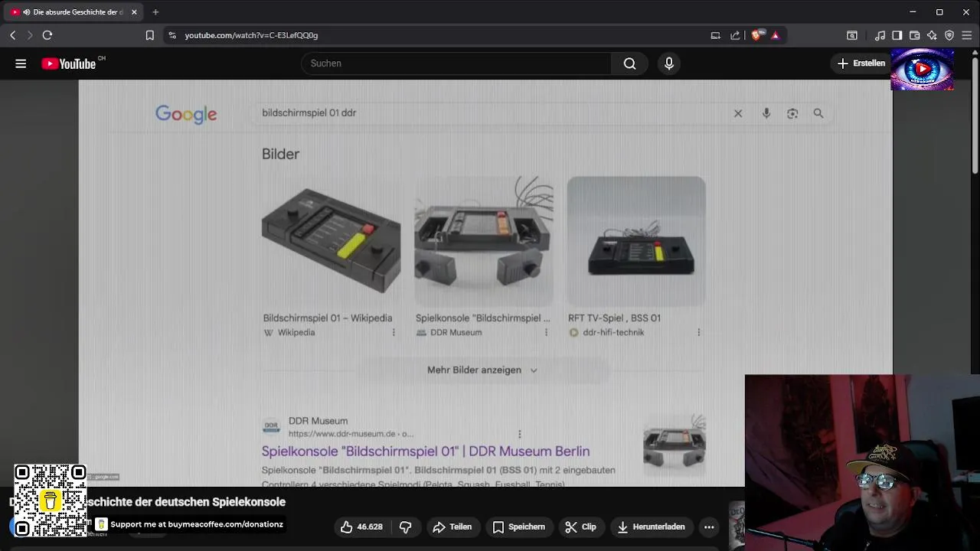Click Google search magnifier icon
The height and width of the screenshot is (551, 980).
coord(818,113)
